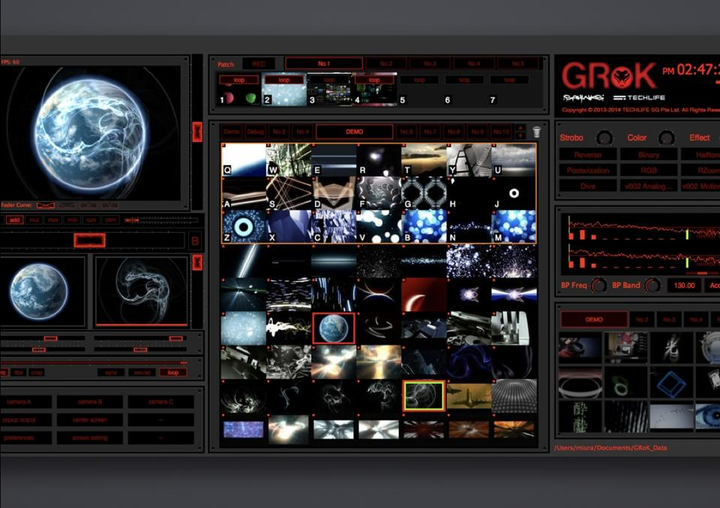The height and width of the screenshot is (508, 720).
Task: Click the upper slider handle under channel B preview
Action: pos(176,339)
